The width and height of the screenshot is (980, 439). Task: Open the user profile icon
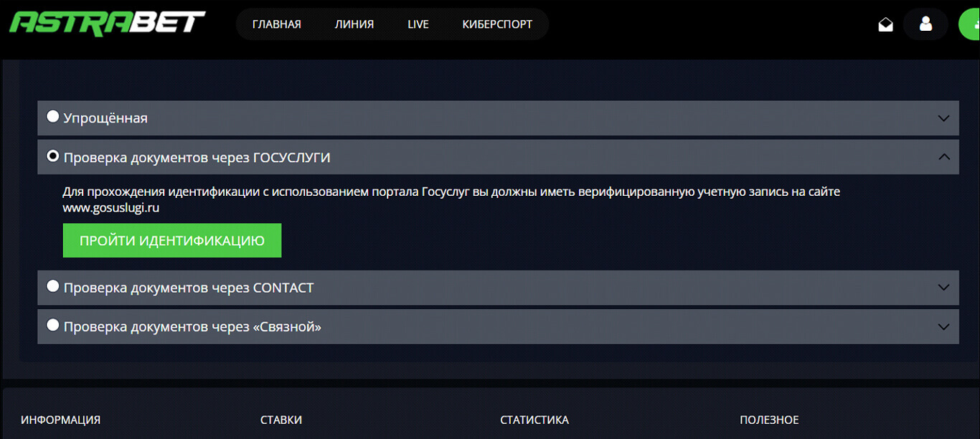pyautogui.click(x=925, y=24)
